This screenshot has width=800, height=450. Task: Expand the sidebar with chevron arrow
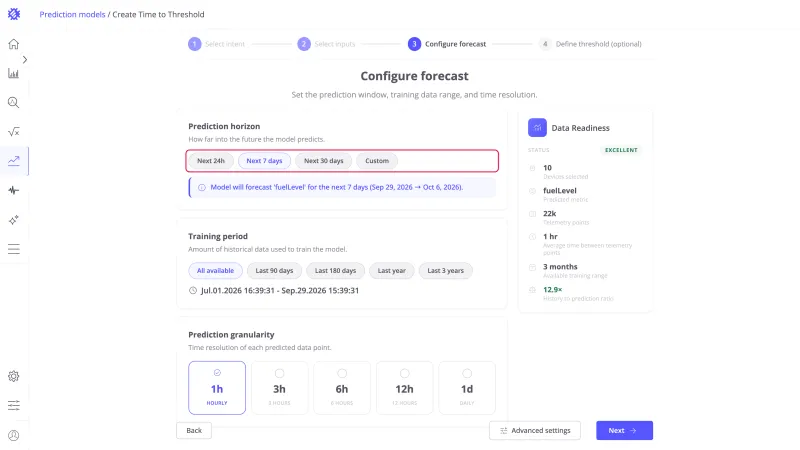click(24, 60)
